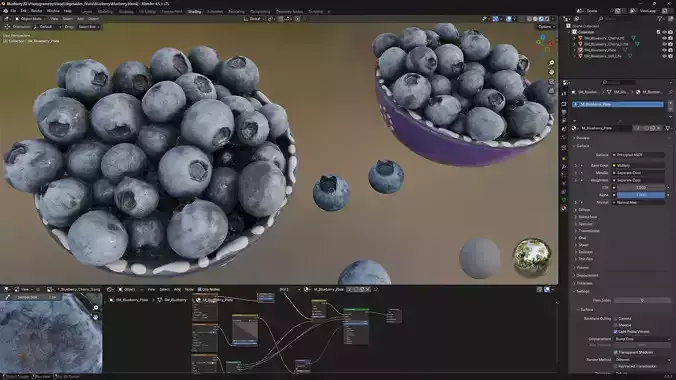Screen dimensions: 676x380
Task: Select SM_Blueberry_Cherry_HS in the outliner
Action: coord(604,38)
